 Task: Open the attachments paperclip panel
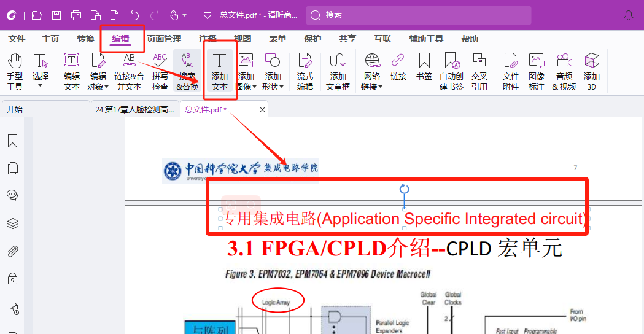tap(13, 251)
